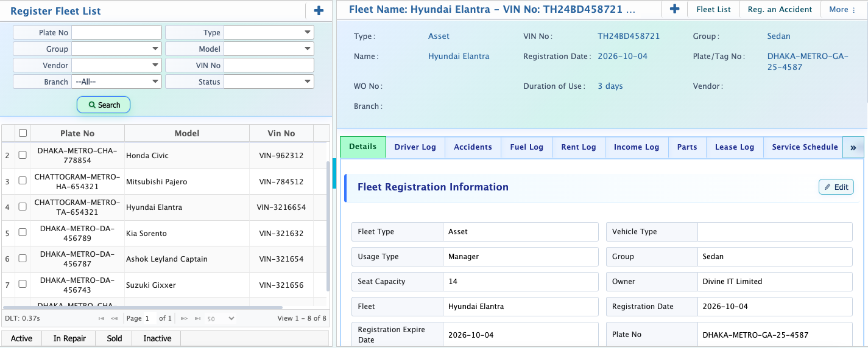The height and width of the screenshot is (348, 868).
Task: Check the Kia Sorento row checkbox
Action: point(23,232)
